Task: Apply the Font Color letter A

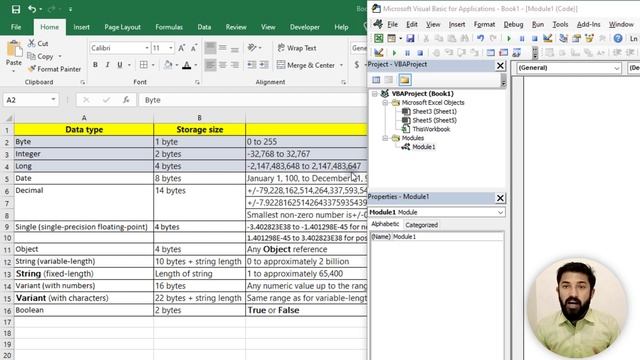Action: [187, 64]
